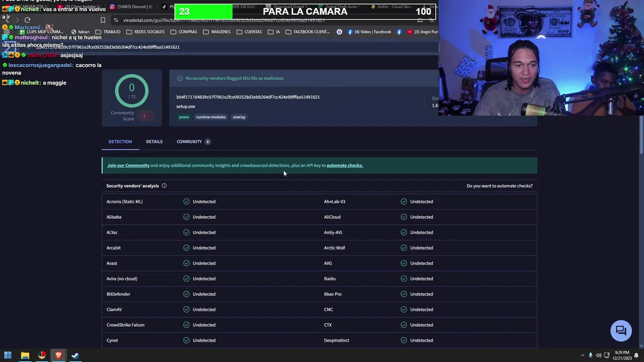Open the Windows Start menu
Screen dimensions: 644x362
point(8,355)
